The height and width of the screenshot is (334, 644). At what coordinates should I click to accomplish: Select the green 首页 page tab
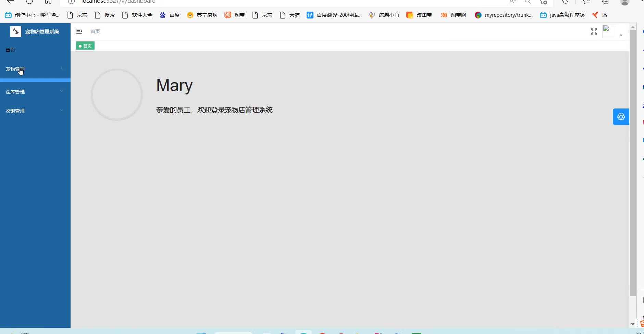pos(85,46)
